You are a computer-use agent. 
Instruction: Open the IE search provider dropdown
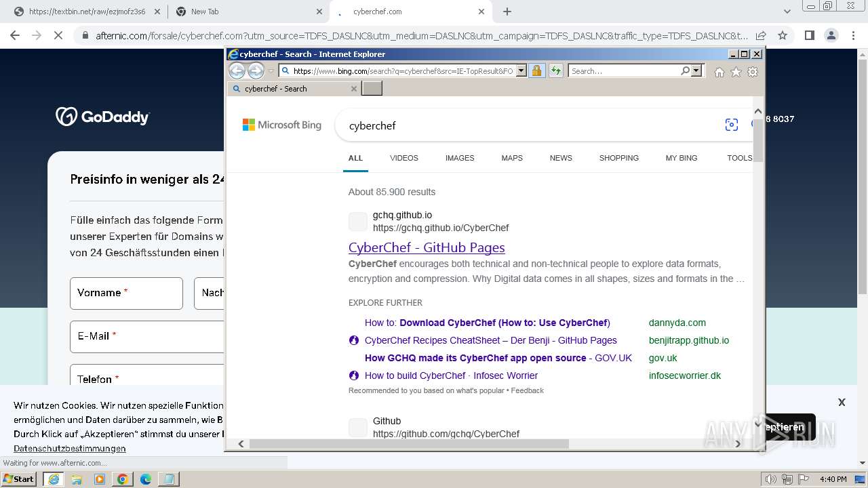[x=696, y=70]
